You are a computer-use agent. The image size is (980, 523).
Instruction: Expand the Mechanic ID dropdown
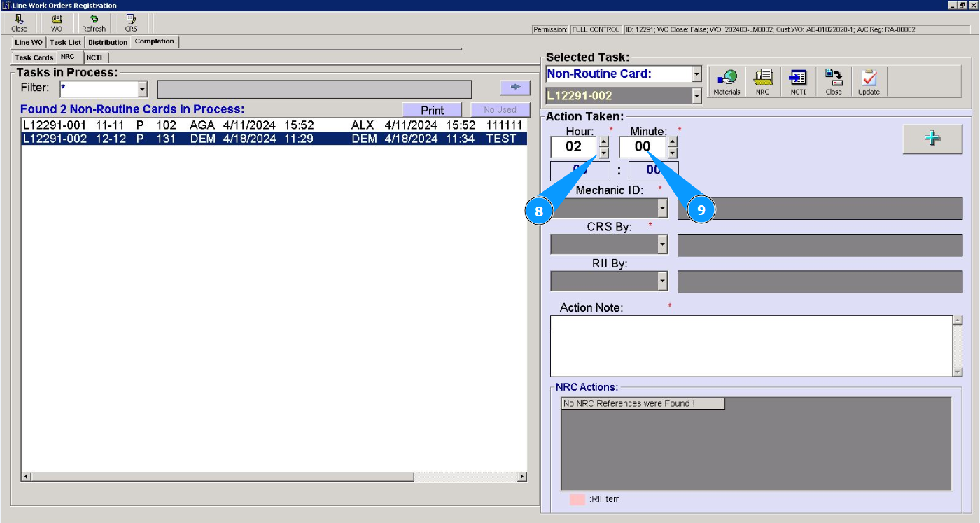click(662, 208)
